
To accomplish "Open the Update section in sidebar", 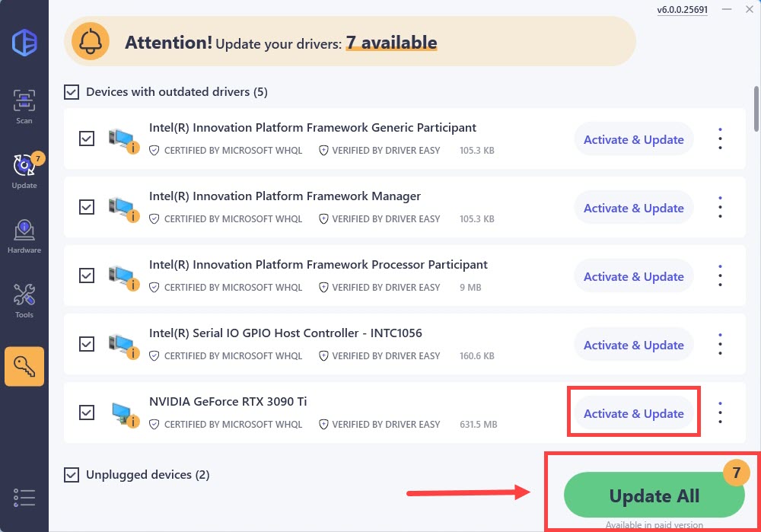I will [x=24, y=170].
